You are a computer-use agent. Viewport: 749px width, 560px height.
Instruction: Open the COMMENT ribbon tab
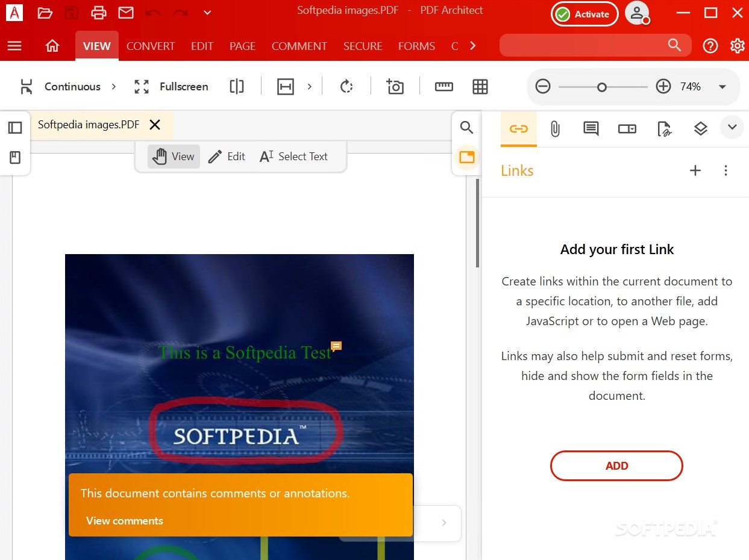point(299,46)
